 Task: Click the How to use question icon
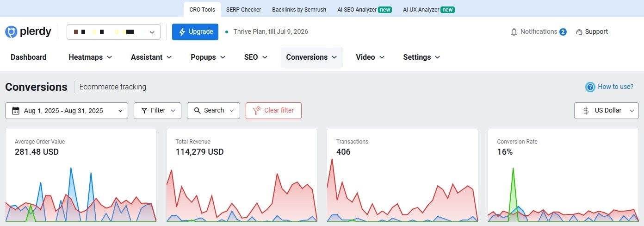coord(590,87)
